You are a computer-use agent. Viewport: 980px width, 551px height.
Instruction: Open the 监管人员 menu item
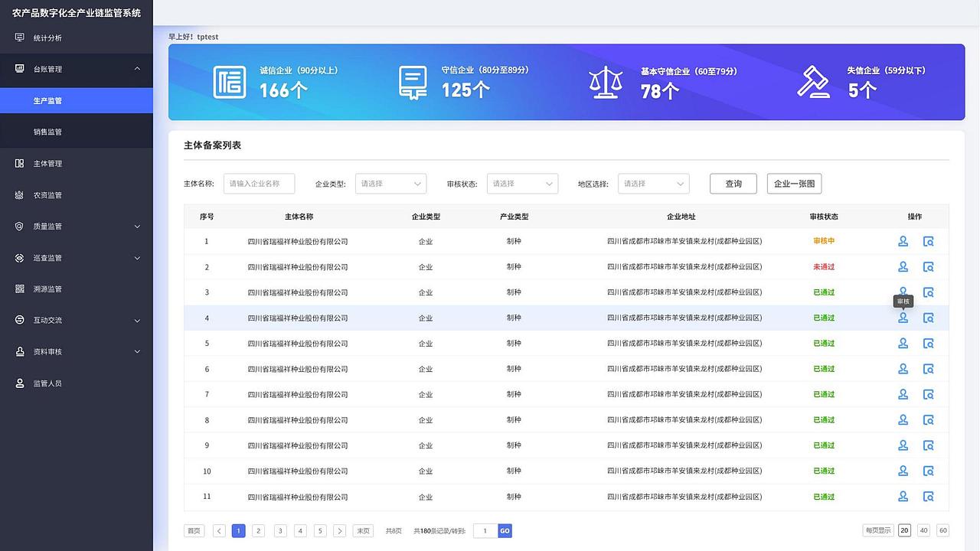tap(77, 383)
